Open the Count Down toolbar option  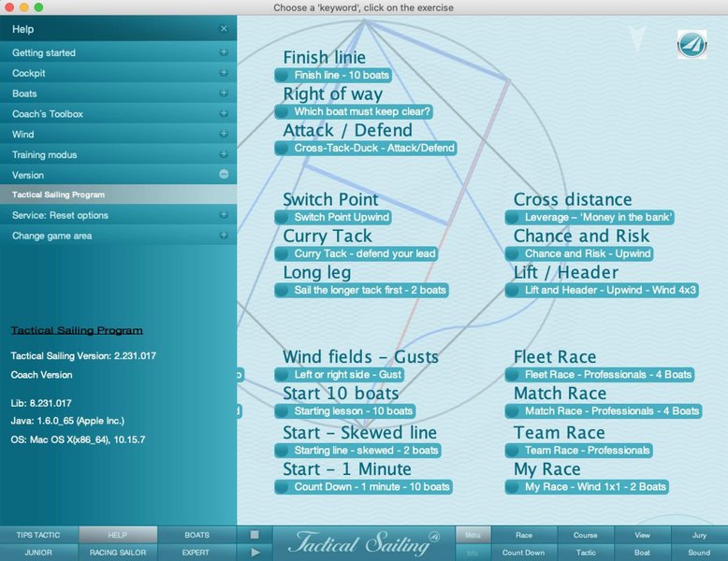pos(524,553)
